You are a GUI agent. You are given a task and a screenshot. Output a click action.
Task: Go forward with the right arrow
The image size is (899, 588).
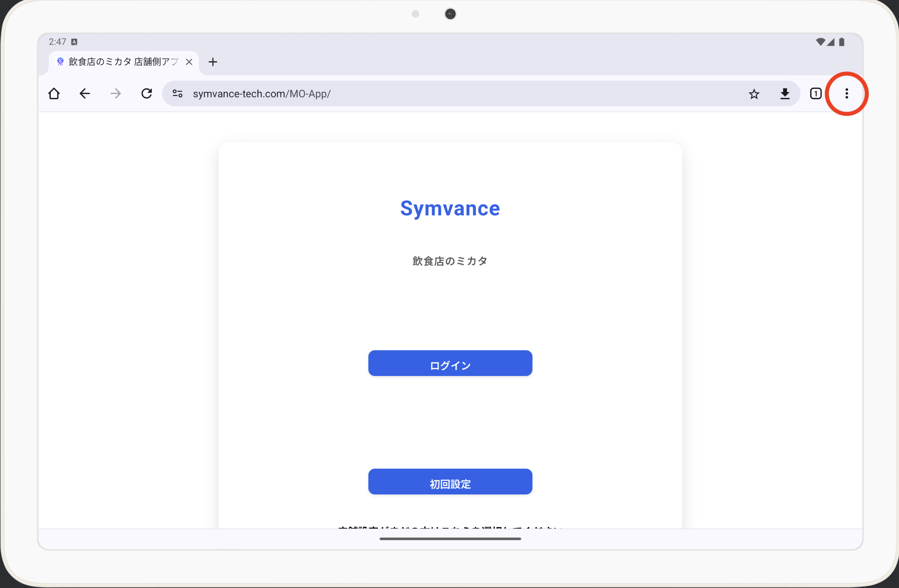point(116,93)
